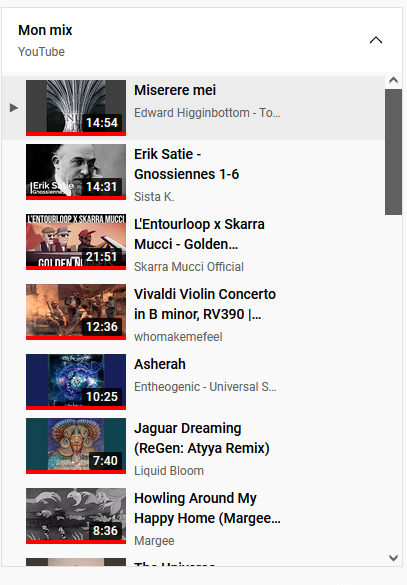Open the Miserere mei video thumbnail
407x585 pixels.
coord(76,108)
